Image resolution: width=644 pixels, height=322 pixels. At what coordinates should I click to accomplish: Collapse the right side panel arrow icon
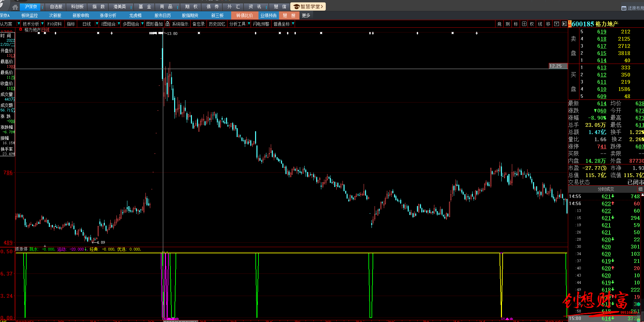click(564, 24)
